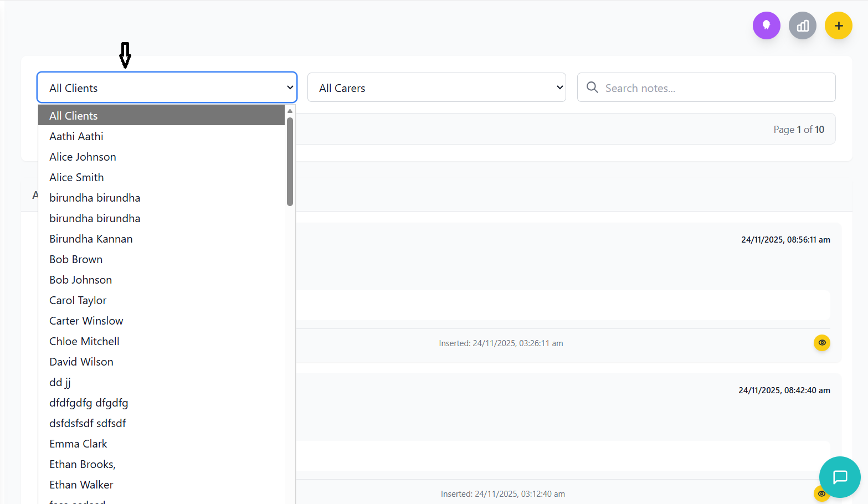
Task: Select Carter Winslow from client list
Action: click(86, 321)
